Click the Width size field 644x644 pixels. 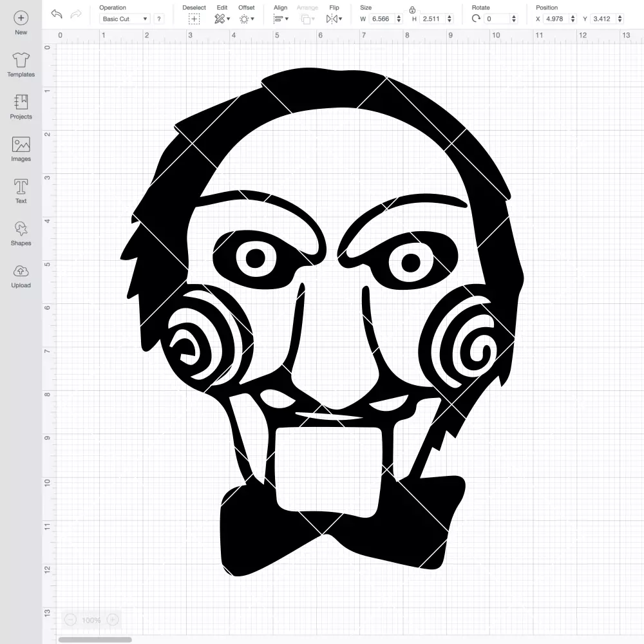point(383,19)
